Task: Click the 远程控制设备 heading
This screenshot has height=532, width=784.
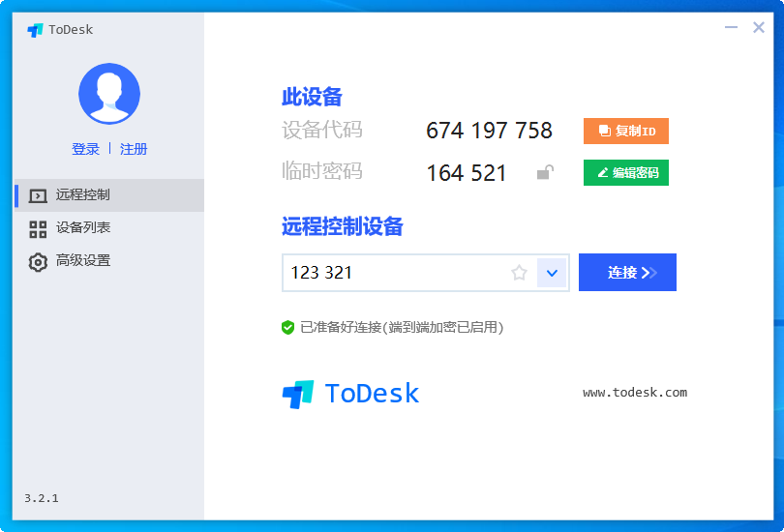Action: click(343, 226)
